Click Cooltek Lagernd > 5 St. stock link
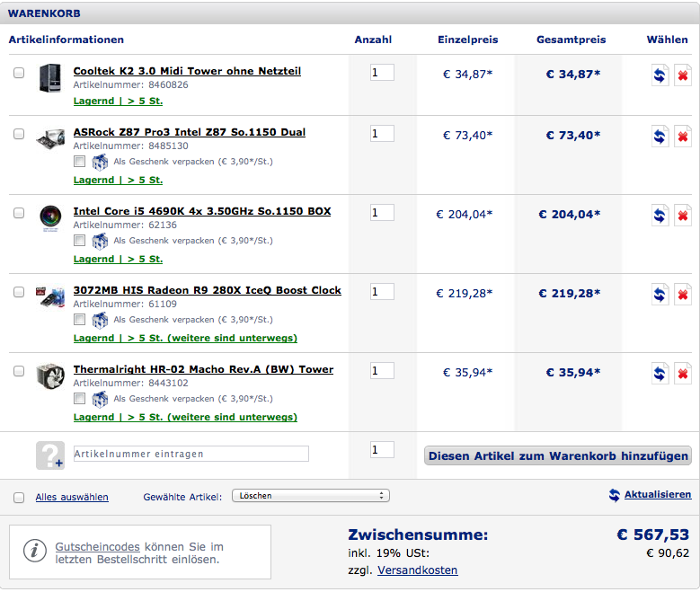Screen dimensions: 700x592 (118, 101)
